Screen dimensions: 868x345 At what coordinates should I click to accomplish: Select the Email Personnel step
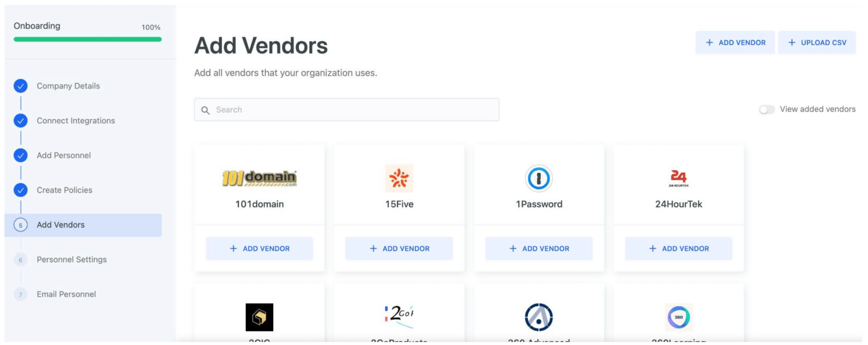click(x=66, y=294)
